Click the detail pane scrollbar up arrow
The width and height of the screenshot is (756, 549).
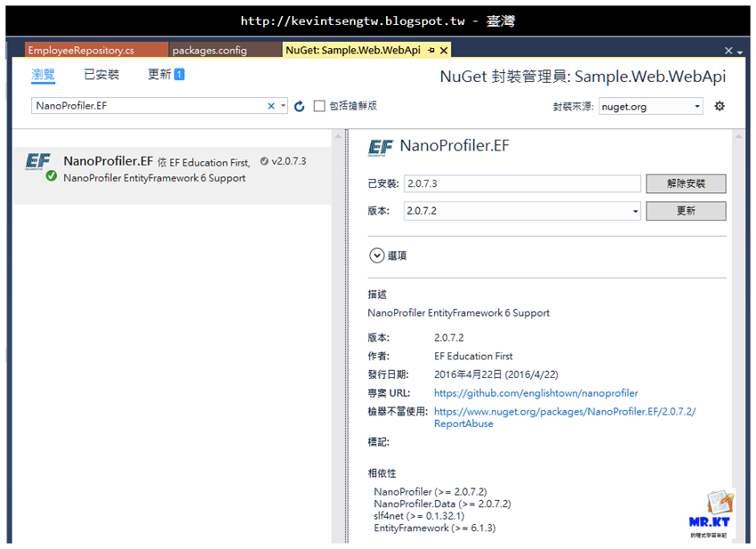(738, 136)
